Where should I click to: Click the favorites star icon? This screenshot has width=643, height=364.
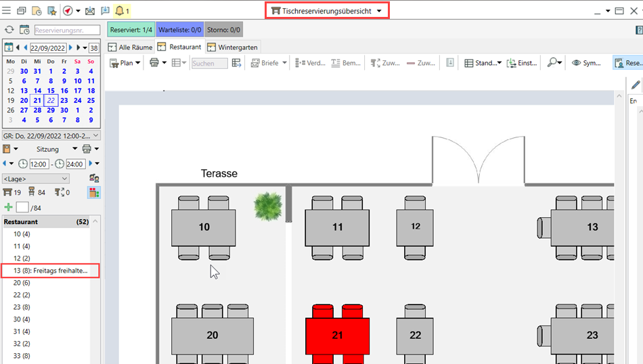click(x=51, y=11)
